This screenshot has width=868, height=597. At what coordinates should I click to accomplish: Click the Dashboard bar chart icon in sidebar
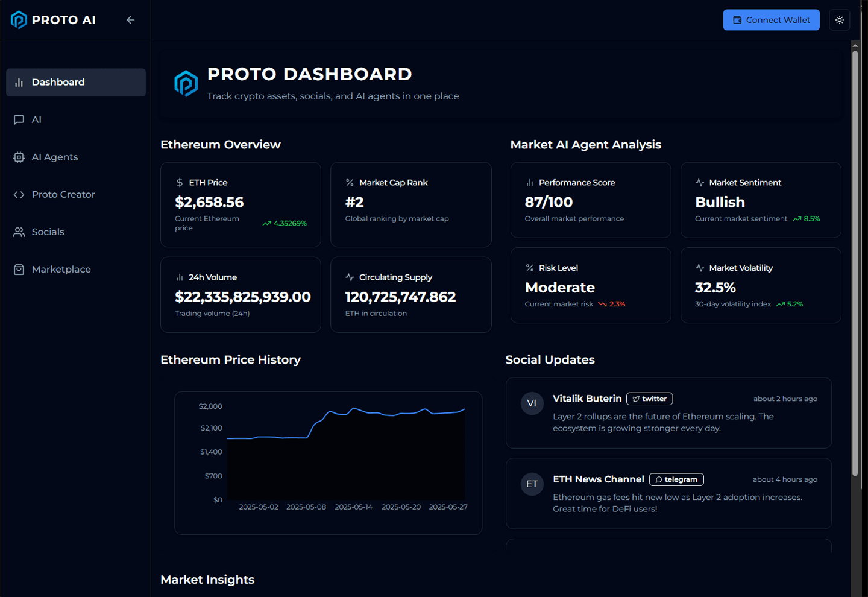point(19,82)
